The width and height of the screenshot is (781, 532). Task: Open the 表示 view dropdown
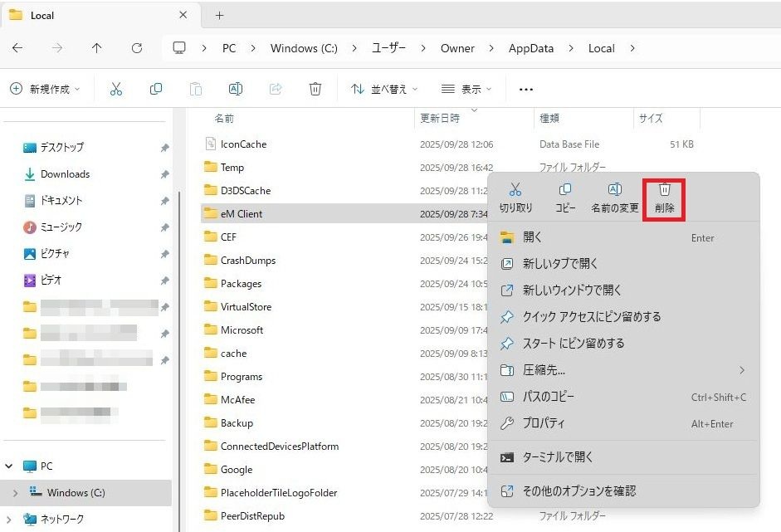(466, 89)
